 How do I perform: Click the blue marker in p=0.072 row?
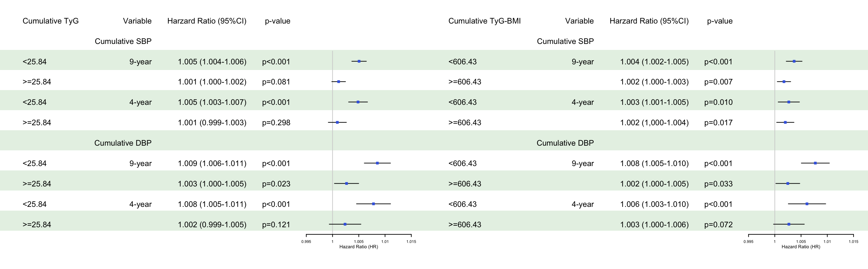(x=789, y=224)
